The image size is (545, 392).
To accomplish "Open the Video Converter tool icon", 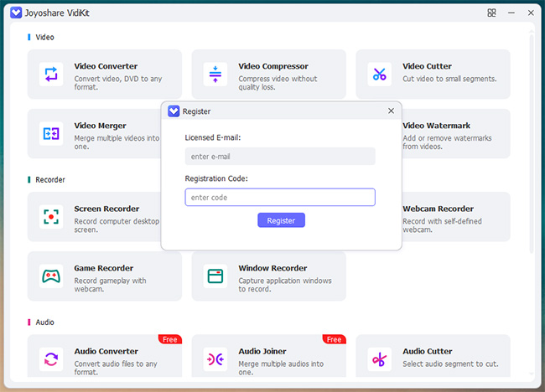I will pyautogui.click(x=51, y=75).
